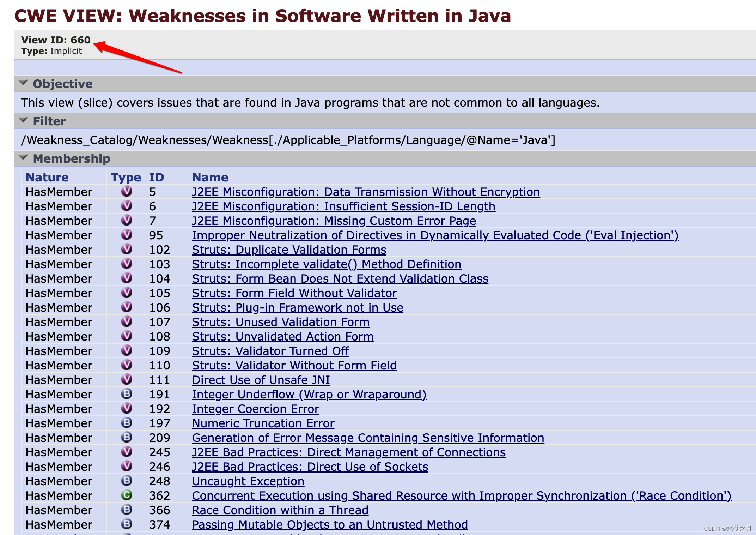Open the Integer Coercion Error link
The height and width of the screenshot is (535, 756).
[x=255, y=409]
